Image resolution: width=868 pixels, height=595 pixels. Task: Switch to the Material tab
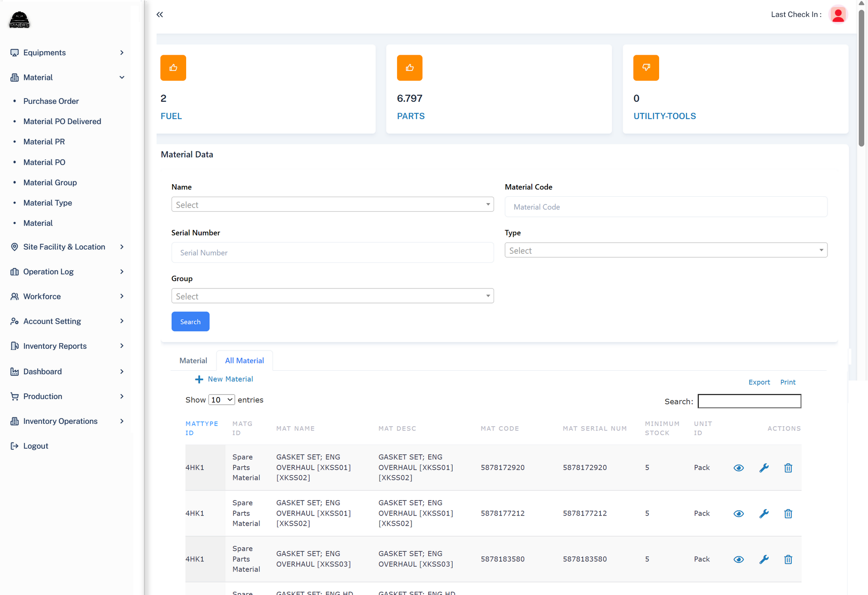[193, 360]
